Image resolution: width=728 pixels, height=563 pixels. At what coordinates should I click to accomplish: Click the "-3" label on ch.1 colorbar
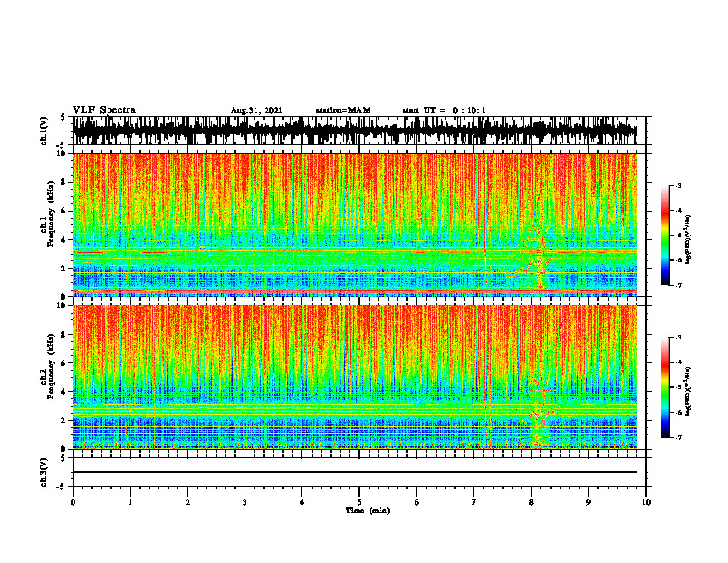[677, 185]
